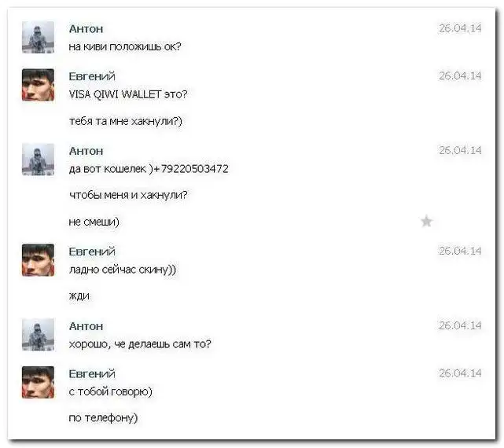The height and width of the screenshot is (448, 504).
Task: Open the Антон name link above 'хорошо, че делаешь'
Action: point(86,326)
